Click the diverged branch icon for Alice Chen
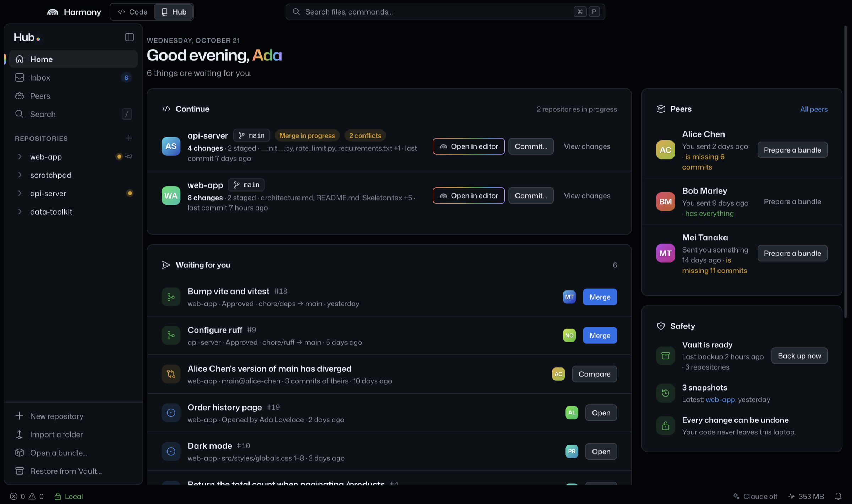 coord(171,374)
